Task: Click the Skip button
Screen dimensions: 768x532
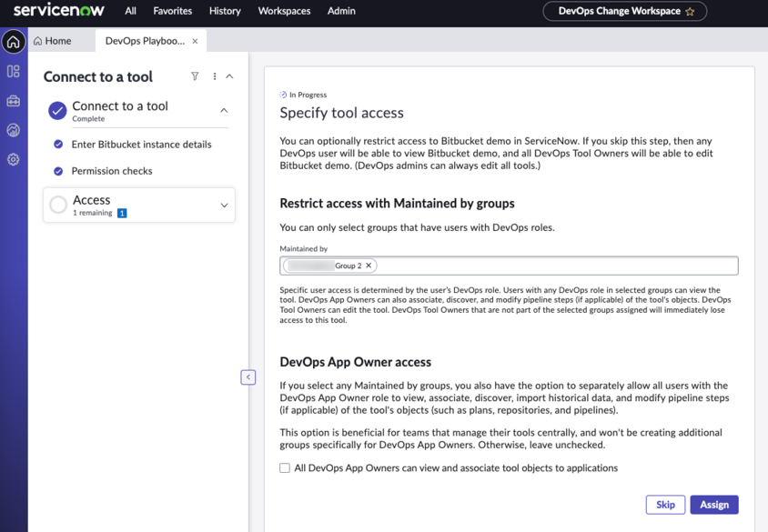Action: 665,505
